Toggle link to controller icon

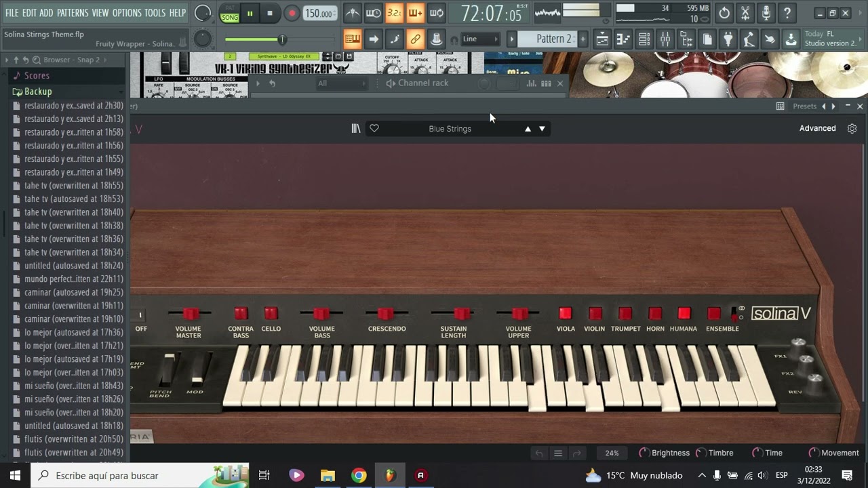click(416, 39)
